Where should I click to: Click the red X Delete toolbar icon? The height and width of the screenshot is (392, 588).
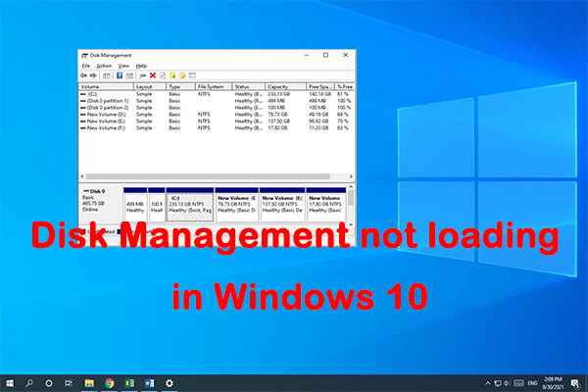153,75
